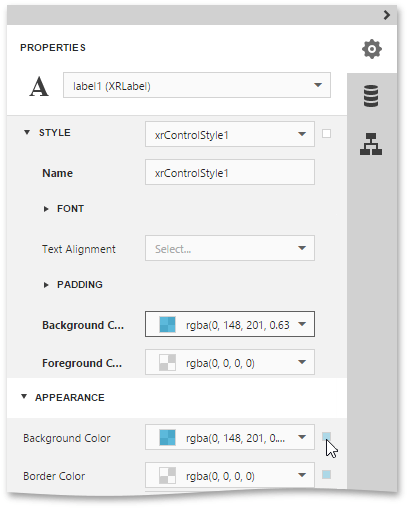Collapse the APPEARANCE section
Screen dimensions: 410x511
click(24, 397)
